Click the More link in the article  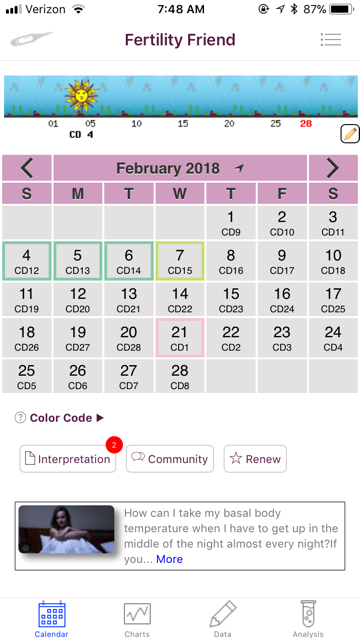click(x=169, y=559)
